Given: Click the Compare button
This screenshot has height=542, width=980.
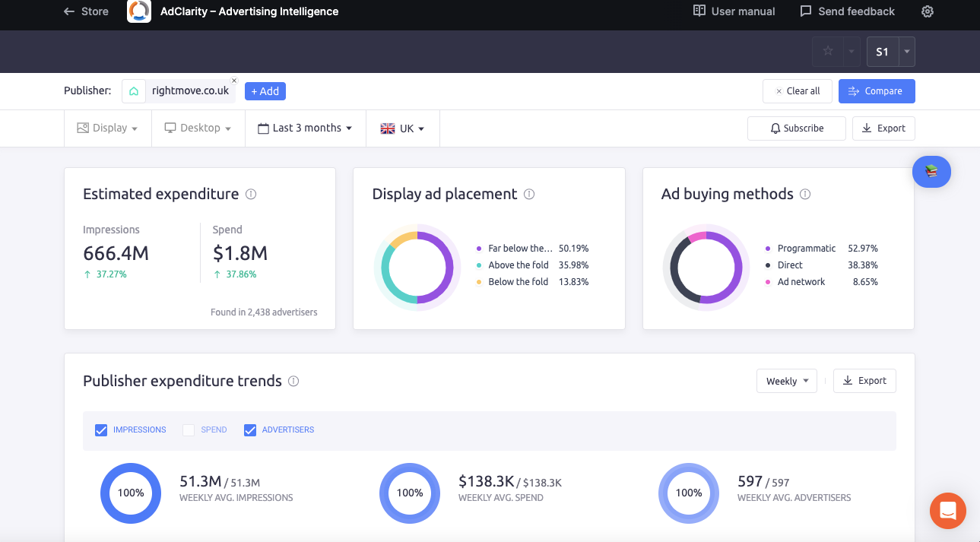Looking at the screenshot, I should tap(876, 91).
